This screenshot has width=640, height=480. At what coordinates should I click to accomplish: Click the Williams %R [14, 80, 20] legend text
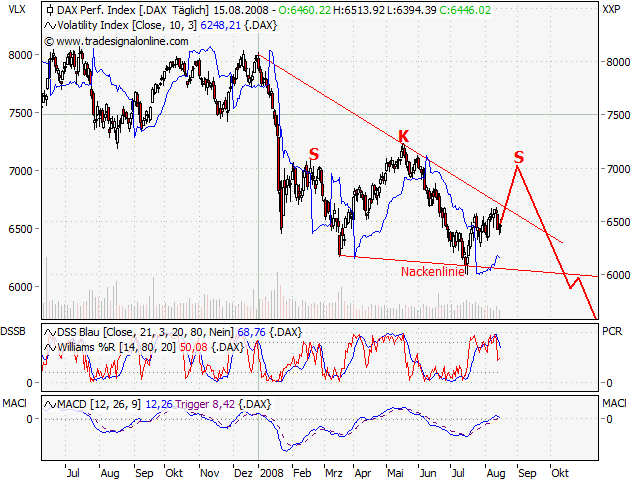(117, 347)
